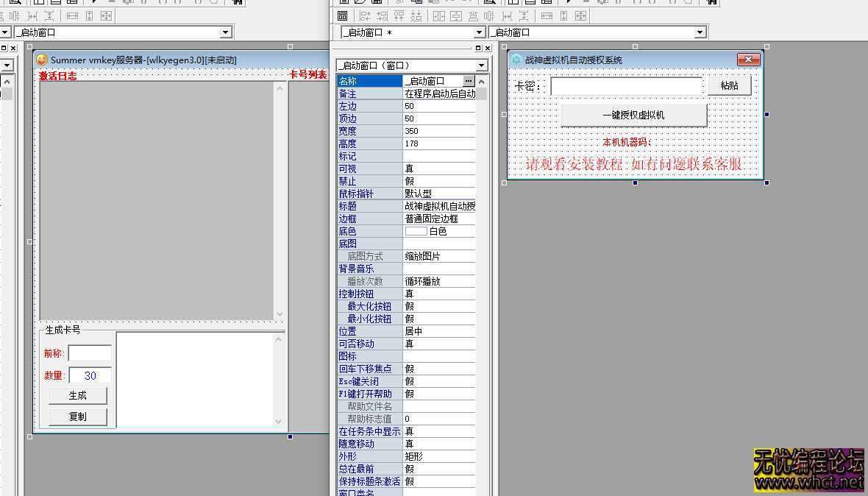The width and height of the screenshot is (868, 496).
Task: Click the window preview icon at left of alignment toolbar
Action: (342, 15)
